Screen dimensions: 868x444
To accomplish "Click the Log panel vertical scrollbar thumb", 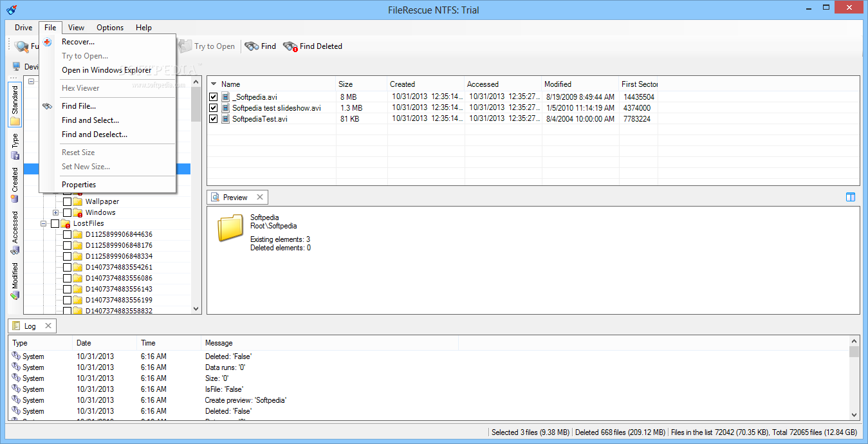I will coord(854,351).
